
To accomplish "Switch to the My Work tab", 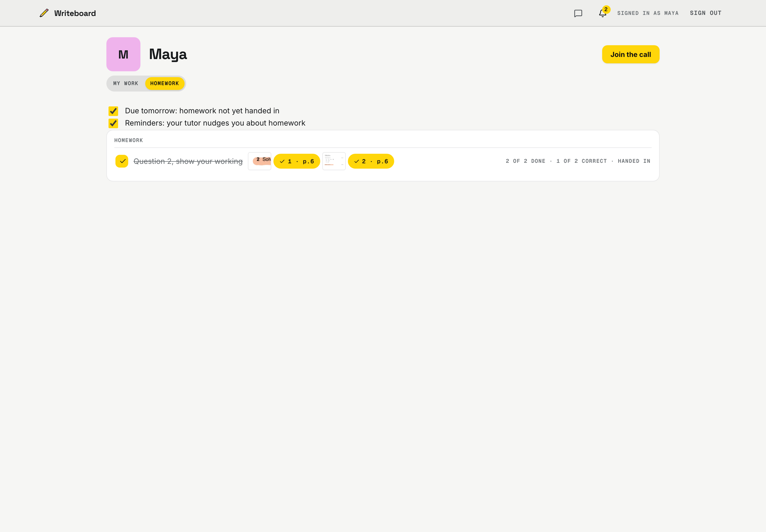I will (x=126, y=83).
